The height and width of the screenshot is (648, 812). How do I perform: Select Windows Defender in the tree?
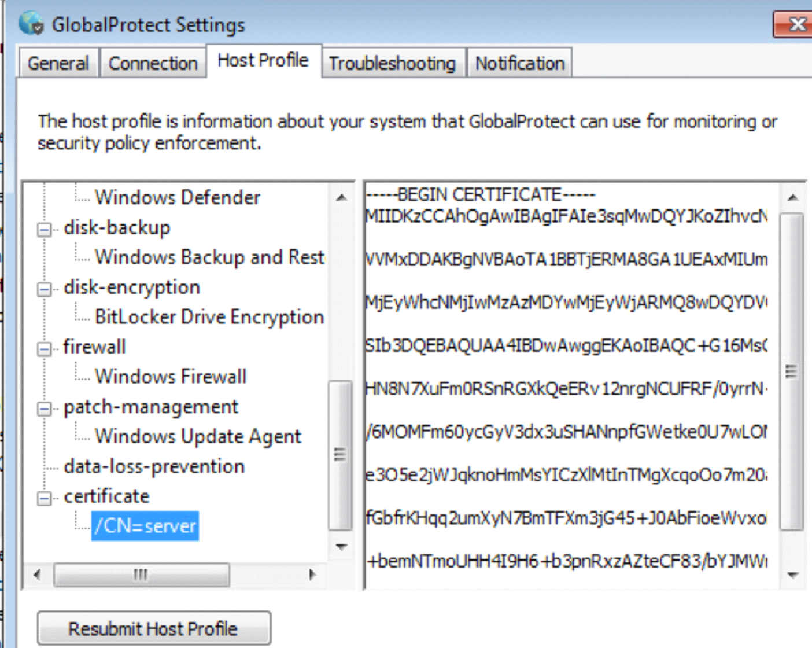pos(177,197)
